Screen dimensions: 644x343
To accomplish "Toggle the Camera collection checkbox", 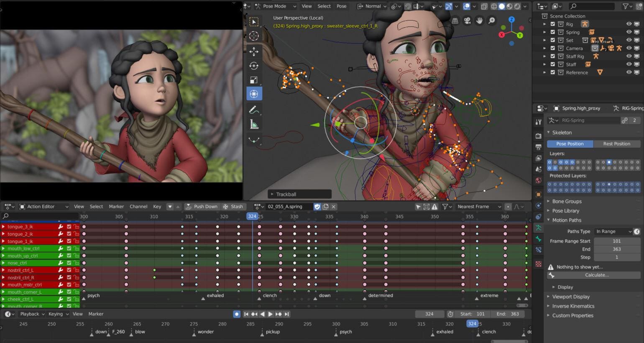I will click(553, 48).
